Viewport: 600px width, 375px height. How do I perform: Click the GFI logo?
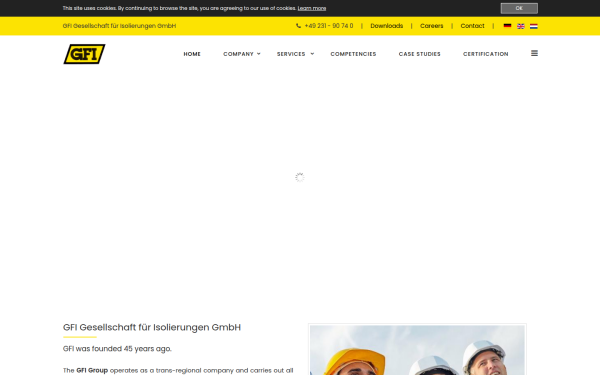tap(84, 54)
